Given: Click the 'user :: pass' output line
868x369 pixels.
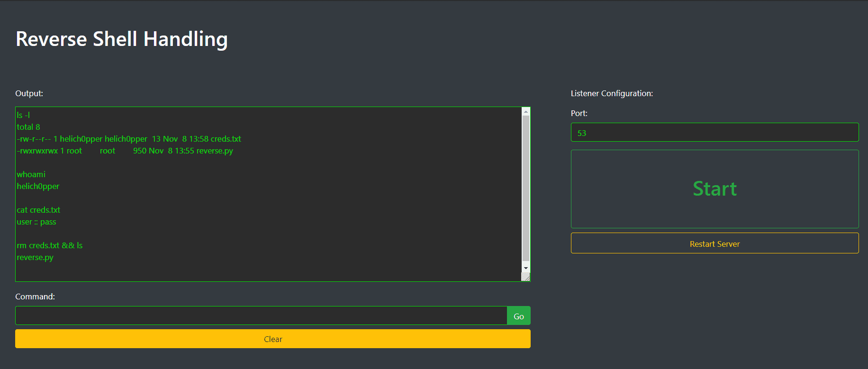Looking at the screenshot, I should point(36,222).
